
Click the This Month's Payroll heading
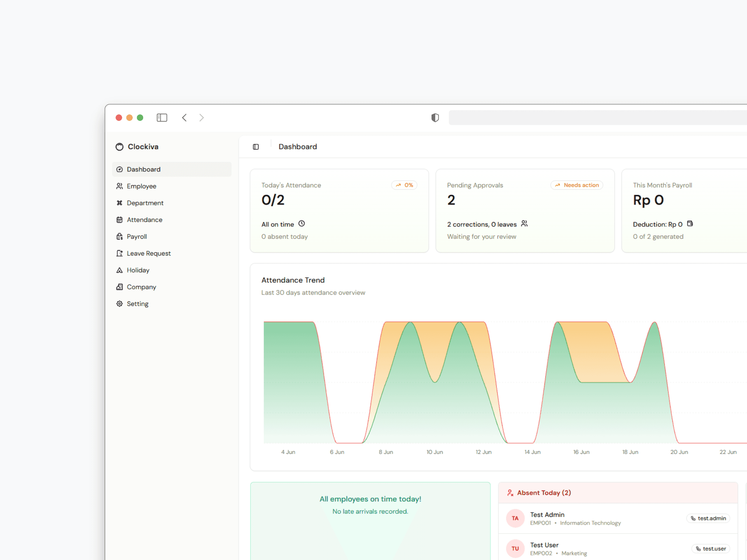[662, 185]
